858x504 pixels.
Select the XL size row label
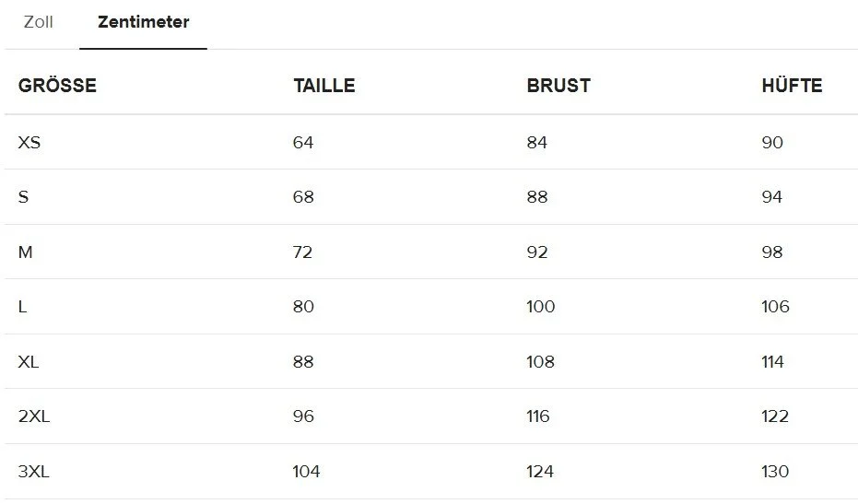(29, 362)
